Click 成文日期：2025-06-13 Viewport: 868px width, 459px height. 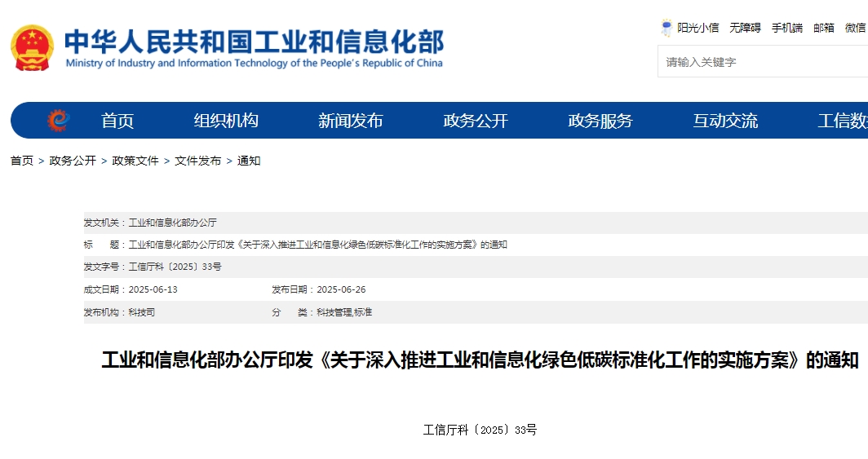[131, 289]
